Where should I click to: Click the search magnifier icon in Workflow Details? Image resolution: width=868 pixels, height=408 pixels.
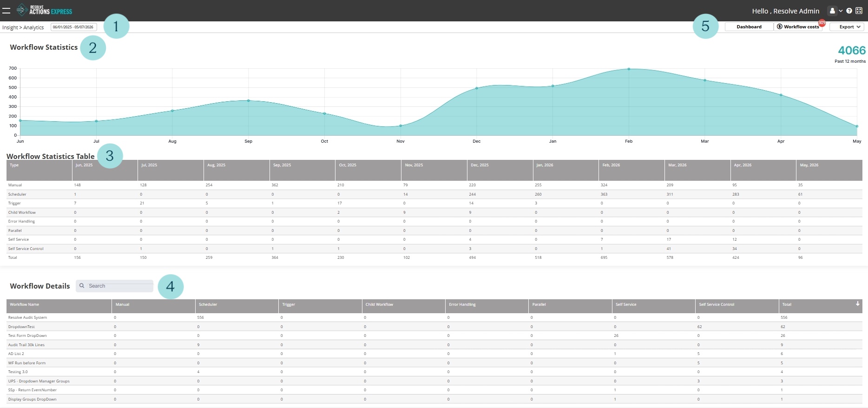(82, 286)
